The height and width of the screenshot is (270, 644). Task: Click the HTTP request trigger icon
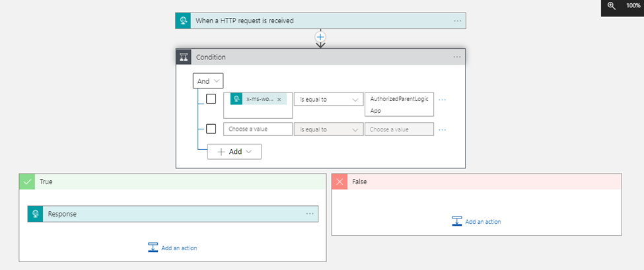click(183, 20)
